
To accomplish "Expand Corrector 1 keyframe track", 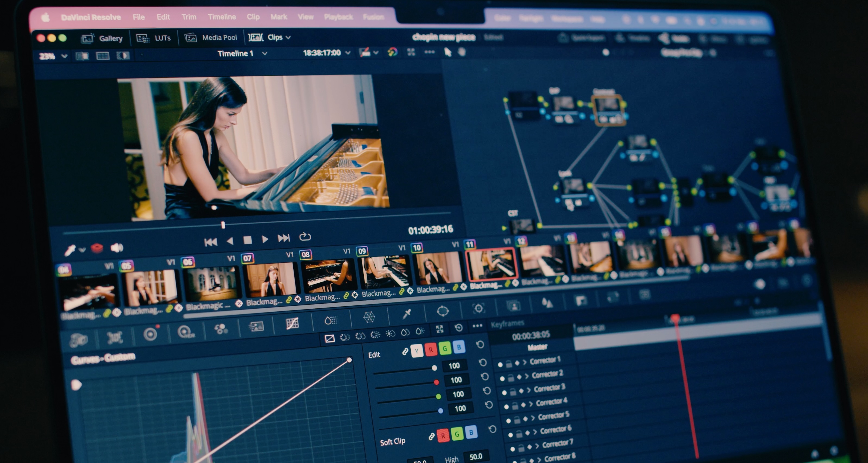I will pyautogui.click(x=524, y=362).
